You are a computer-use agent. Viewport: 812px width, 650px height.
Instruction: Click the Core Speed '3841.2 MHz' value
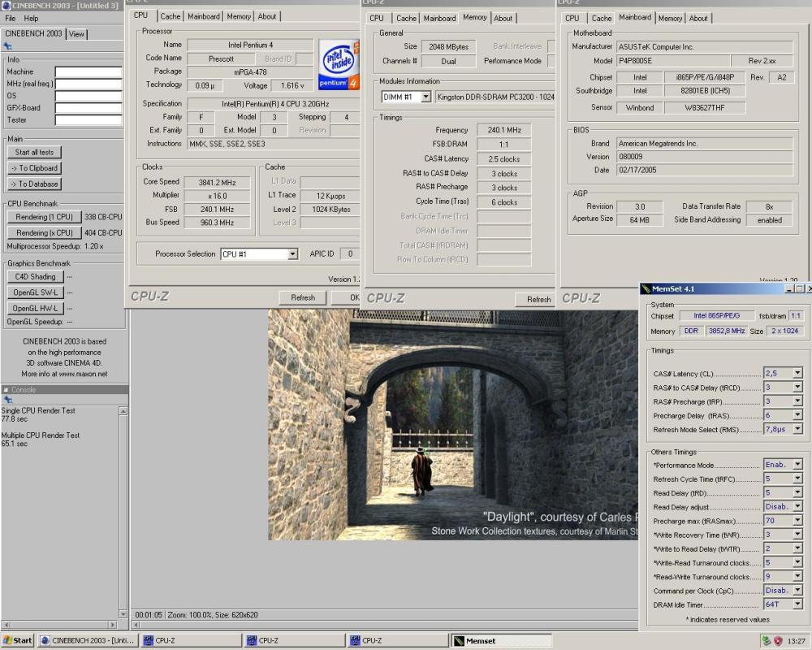coord(217,183)
